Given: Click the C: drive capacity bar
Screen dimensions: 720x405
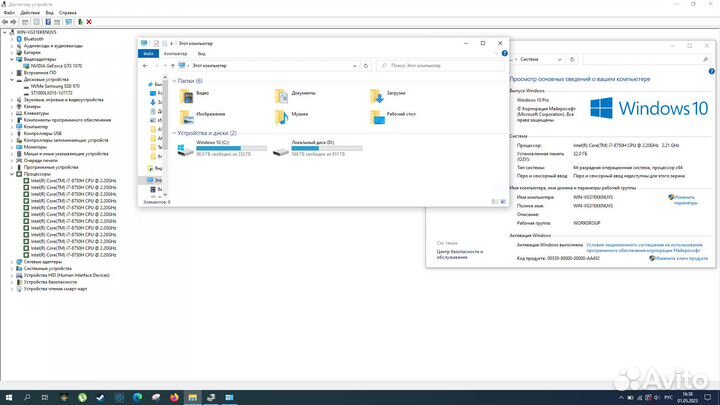Looking at the screenshot, I should (231, 148).
